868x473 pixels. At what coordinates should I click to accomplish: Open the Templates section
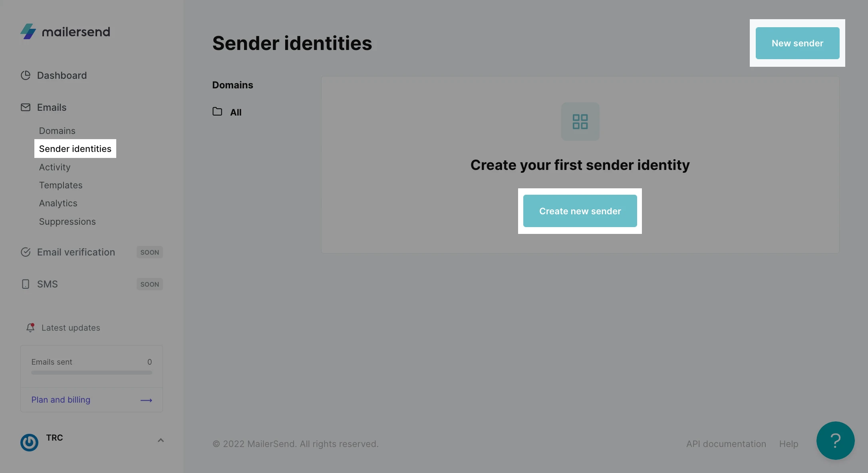[61, 185]
